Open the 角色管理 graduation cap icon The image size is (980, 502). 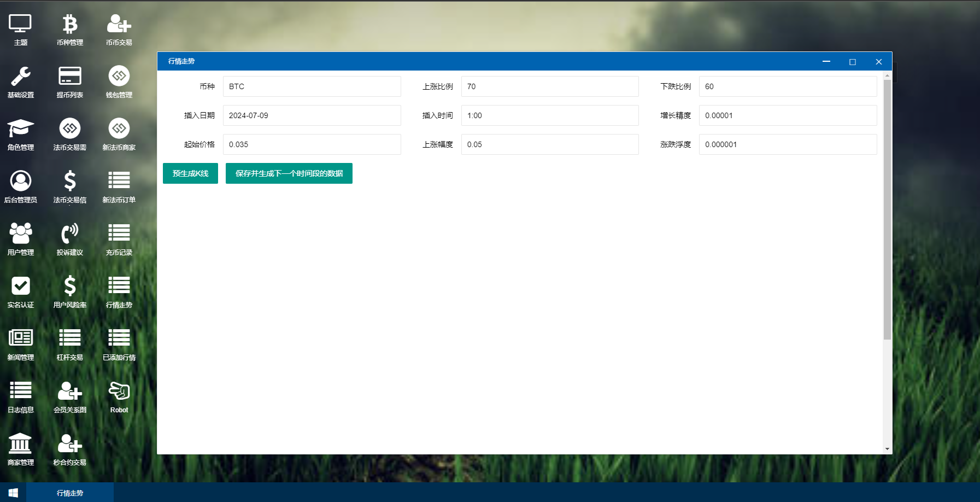[20, 130]
